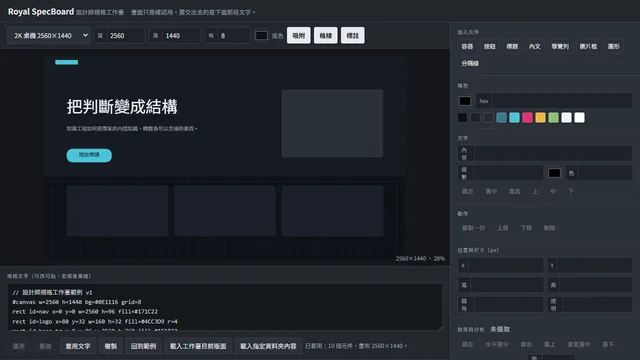Click the 復原 undo button
The width and height of the screenshot is (640, 360).
pos(18,346)
